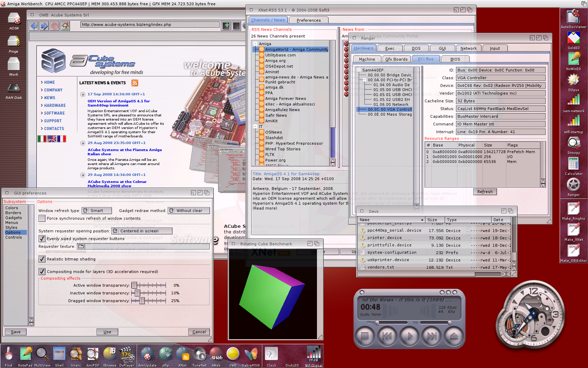This screenshot has height=368, width=588.
Task: Click the OWB URL address field
Action: [x=150, y=25]
